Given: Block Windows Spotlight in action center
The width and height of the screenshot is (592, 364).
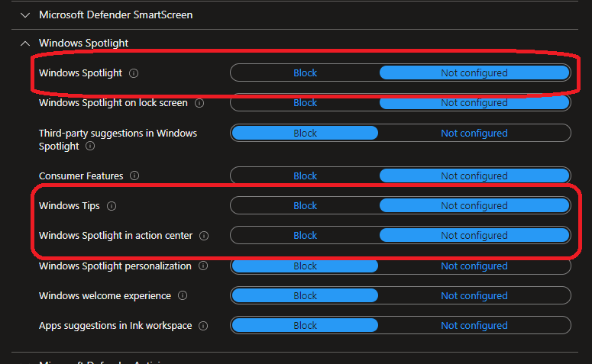Looking at the screenshot, I should pyautogui.click(x=305, y=236).
